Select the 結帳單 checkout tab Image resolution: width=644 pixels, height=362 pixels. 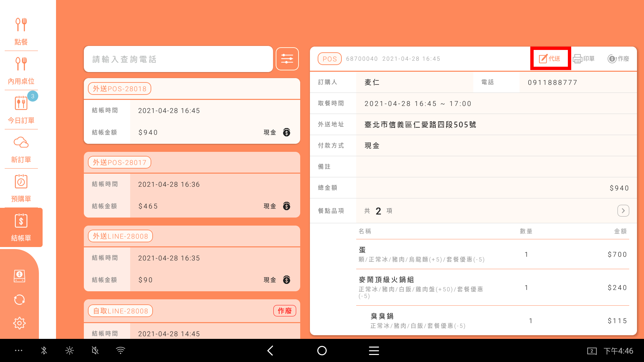click(21, 228)
